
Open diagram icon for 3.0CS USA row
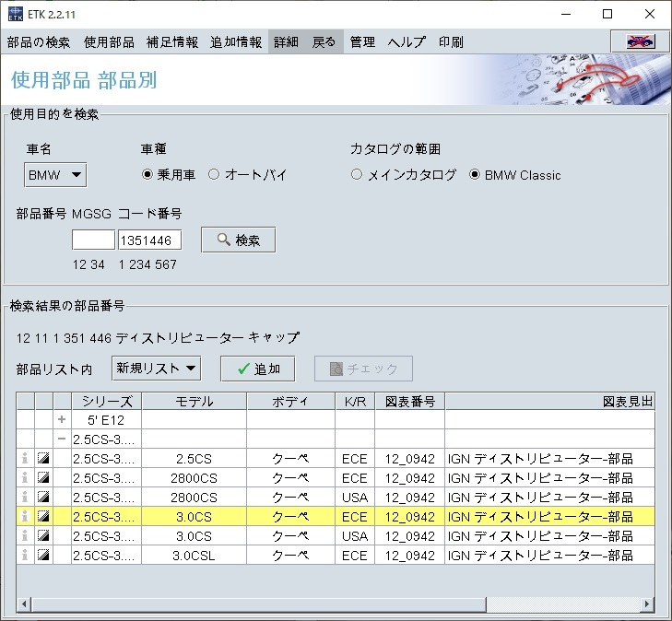[x=43, y=535]
